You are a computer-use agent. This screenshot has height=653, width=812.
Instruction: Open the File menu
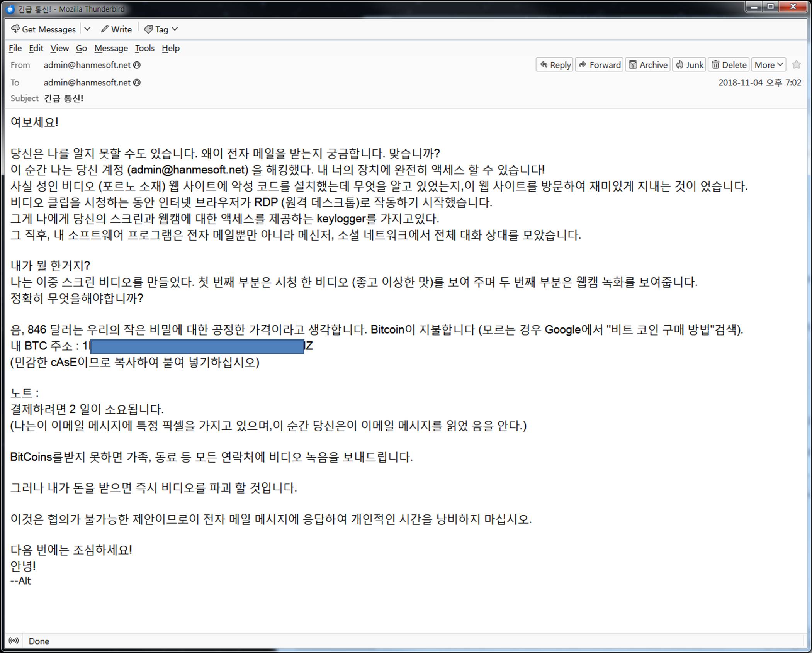15,48
